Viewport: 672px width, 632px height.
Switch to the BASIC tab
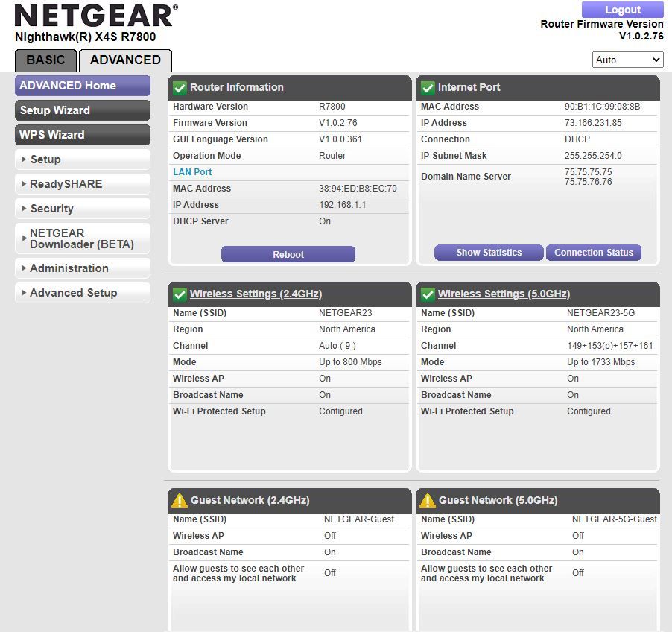coord(45,60)
